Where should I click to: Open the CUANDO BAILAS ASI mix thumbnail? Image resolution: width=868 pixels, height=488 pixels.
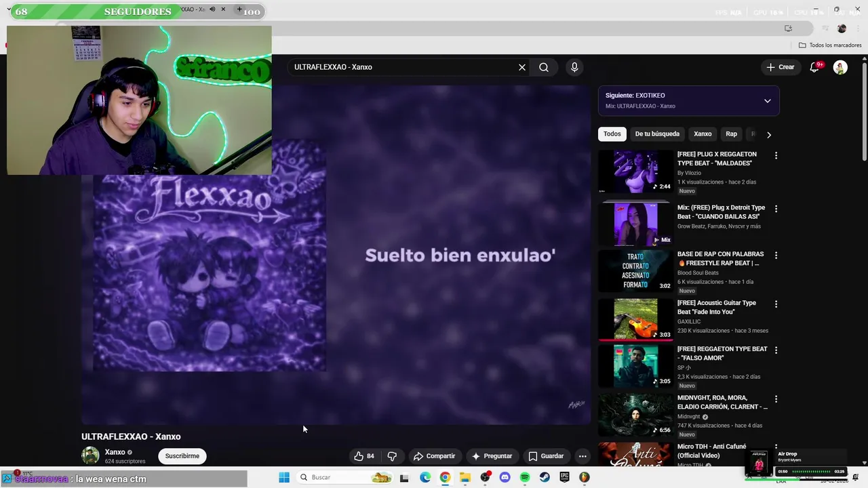point(635,224)
